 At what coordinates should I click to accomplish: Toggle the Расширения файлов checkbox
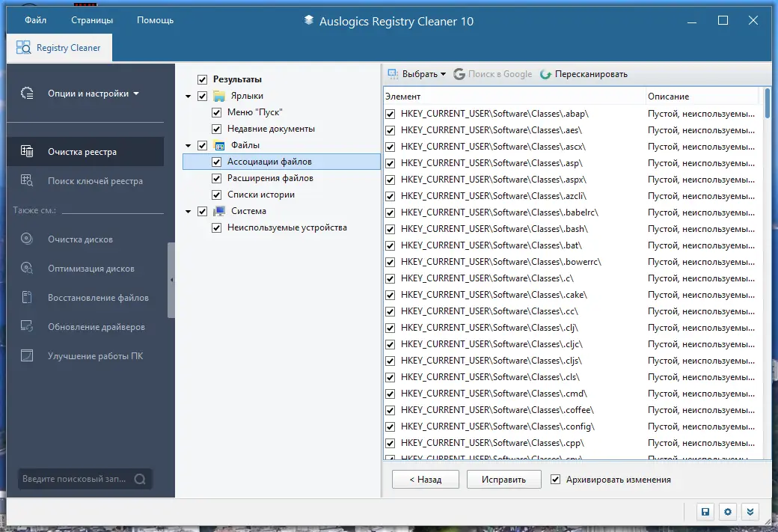[x=216, y=178]
